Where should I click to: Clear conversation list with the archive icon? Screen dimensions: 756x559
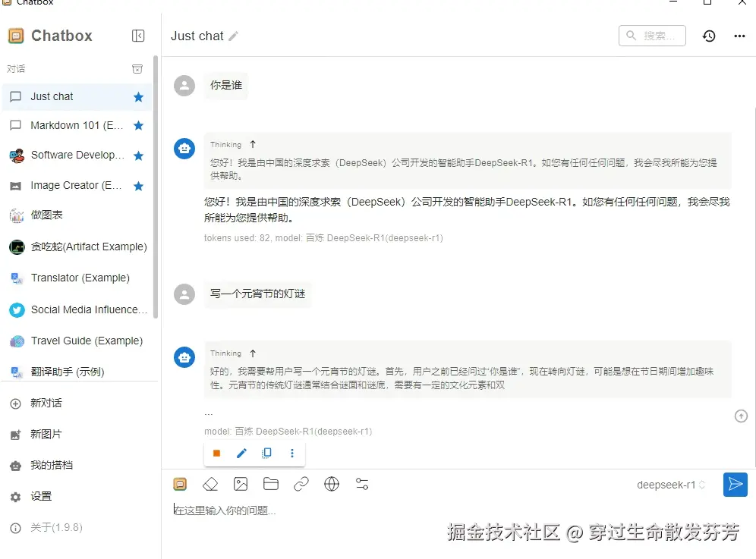point(137,69)
